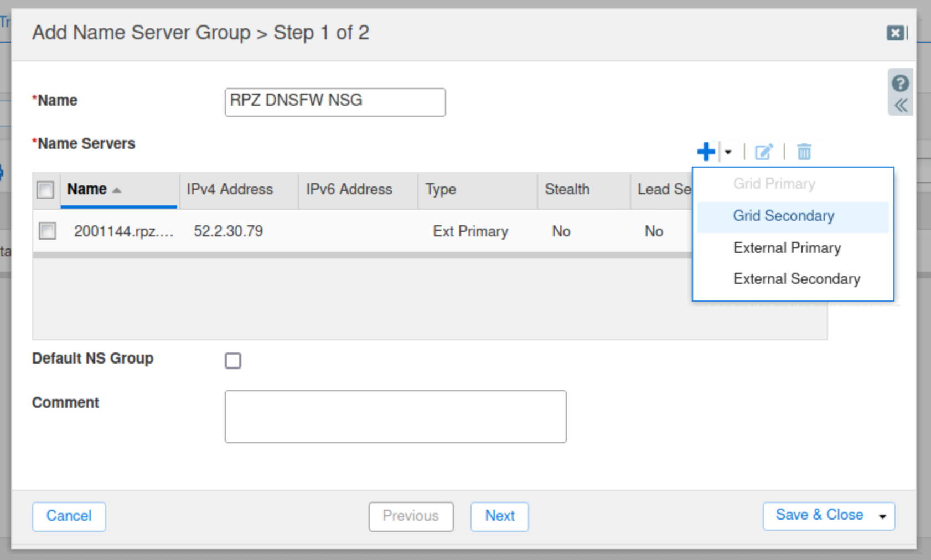
Task: Click the Save & Close button
Action: (819, 515)
